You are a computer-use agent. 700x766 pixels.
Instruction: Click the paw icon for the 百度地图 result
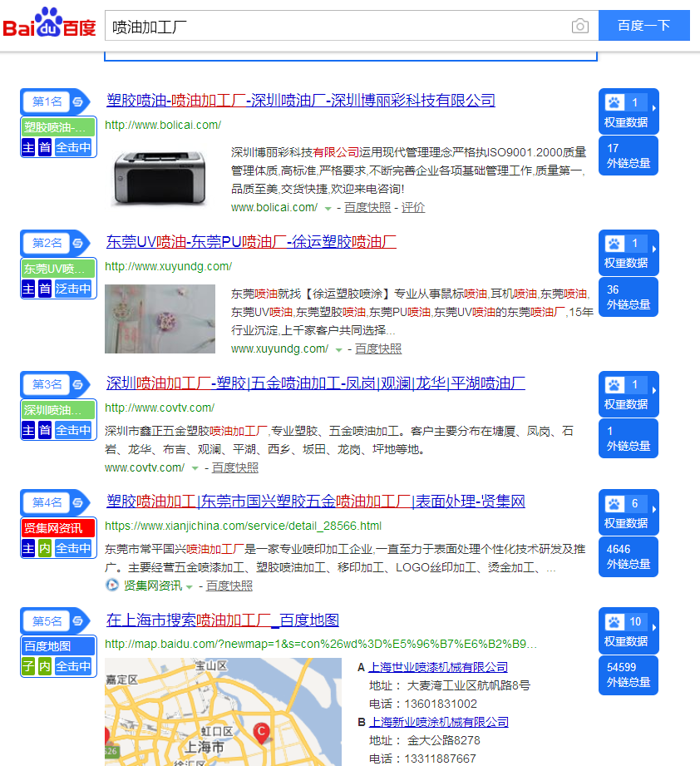click(614, 622)
